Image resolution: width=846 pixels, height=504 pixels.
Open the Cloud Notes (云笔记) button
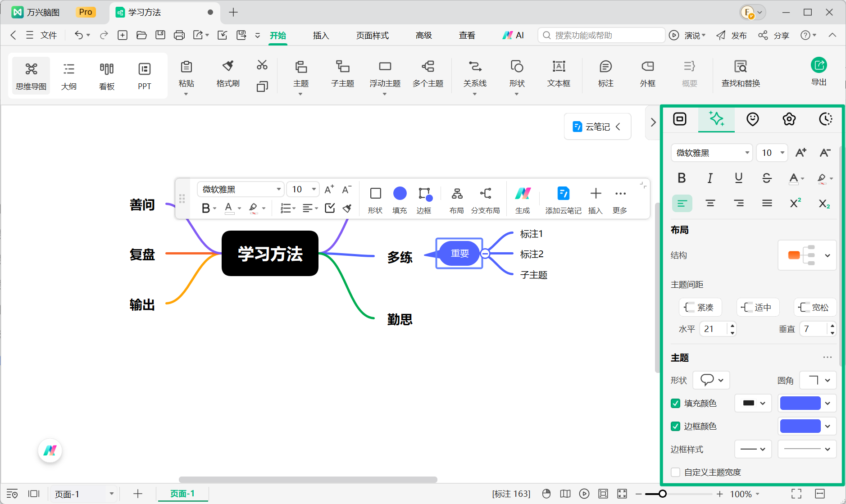[597, 127]
